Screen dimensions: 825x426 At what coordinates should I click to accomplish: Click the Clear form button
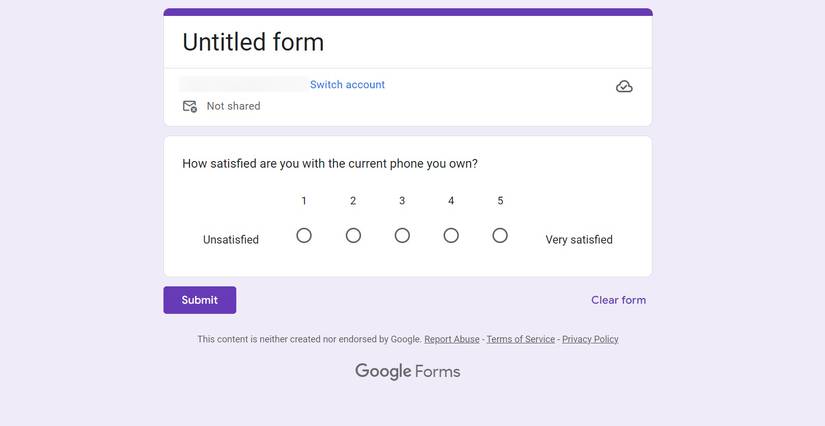[x=618, y=300]
